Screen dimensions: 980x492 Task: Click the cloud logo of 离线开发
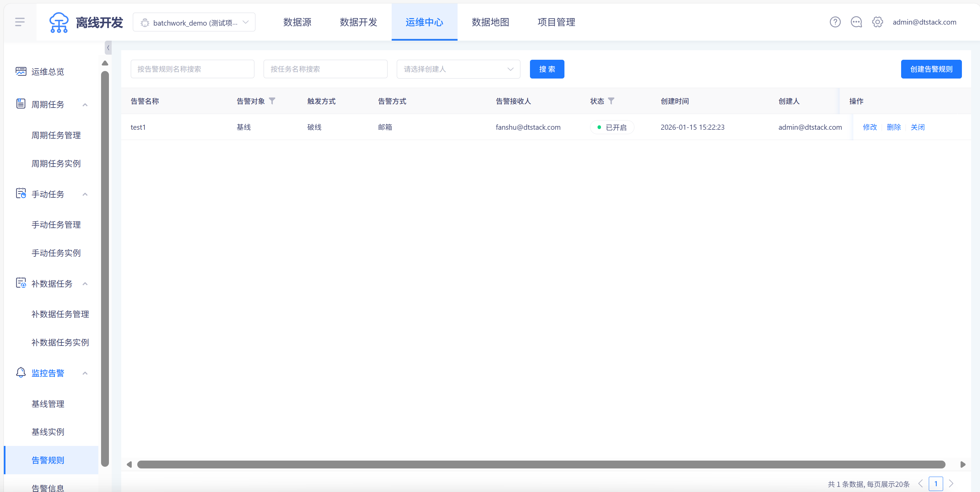point(59,22)
